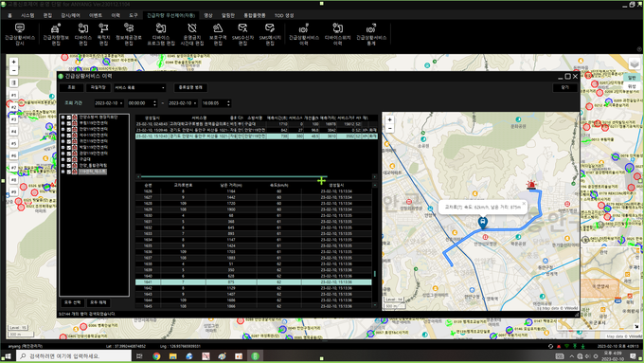This screenshot has height=363, width=644.
Task: Expand the 구급대 tree node
Action: [63, 159]
